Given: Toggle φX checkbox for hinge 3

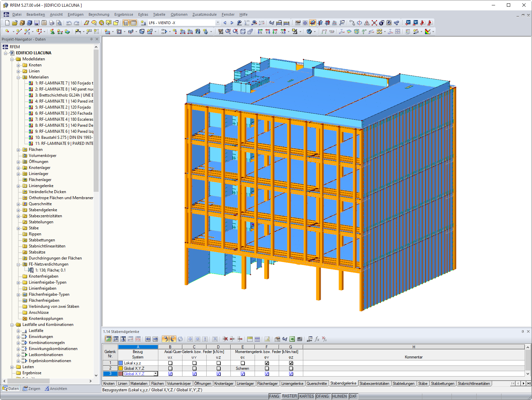Looking at the screenshot, I should click(243, 374).
